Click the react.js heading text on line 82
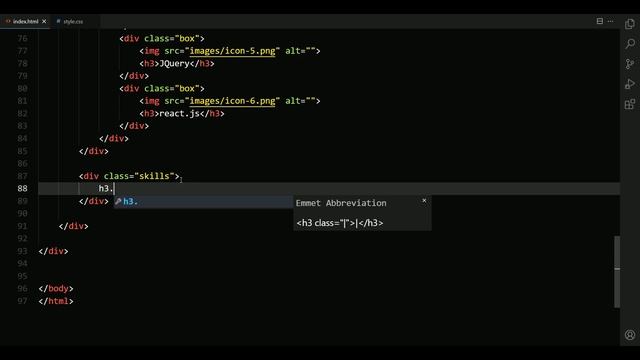This screenshot has height=360, width=640. pyautogui.click(x=179, y=113)
